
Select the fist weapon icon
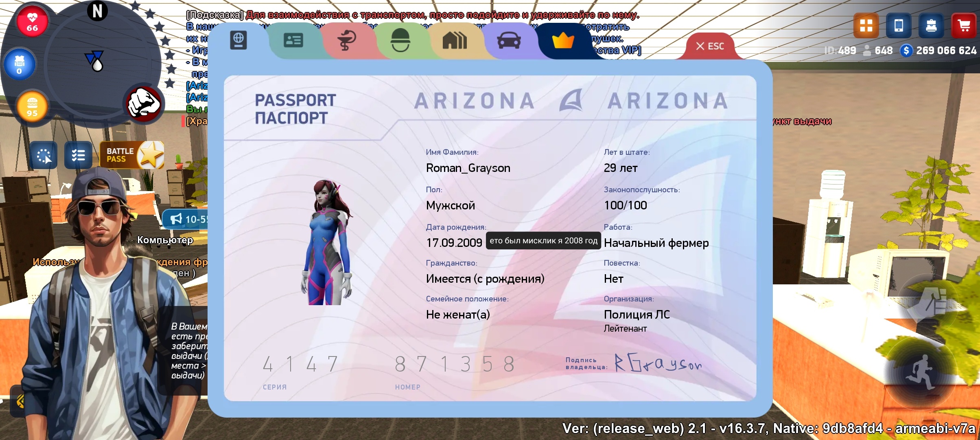(x=144, y=103)
